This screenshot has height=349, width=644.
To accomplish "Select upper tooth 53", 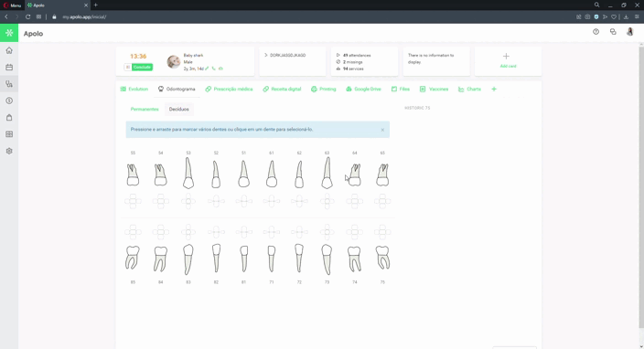I will click(x=188, y=173).
